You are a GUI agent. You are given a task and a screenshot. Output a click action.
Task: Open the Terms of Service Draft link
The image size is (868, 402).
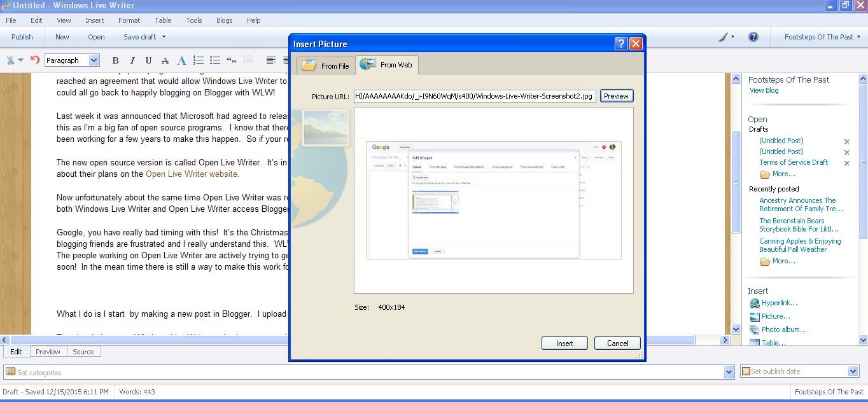794,162
